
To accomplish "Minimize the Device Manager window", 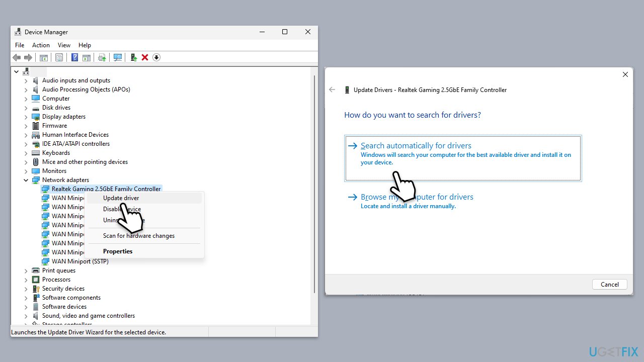I will coord(262,32).
